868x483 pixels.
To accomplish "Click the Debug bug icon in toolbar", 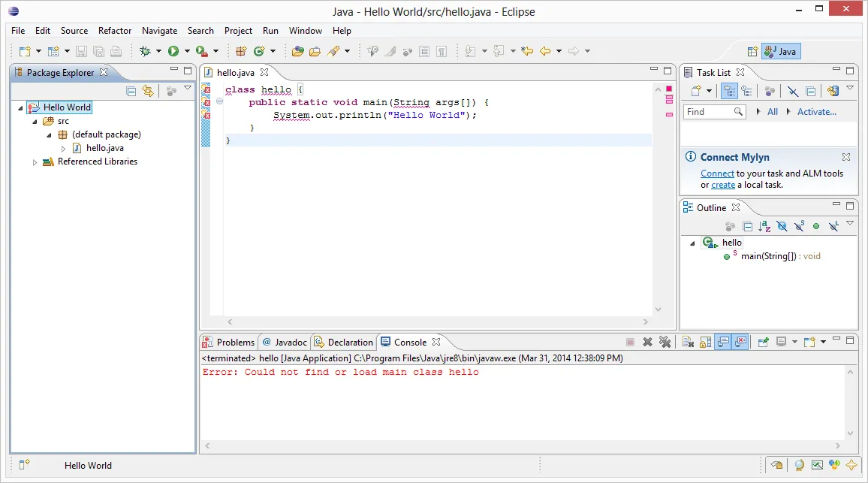I will pyautogui.click(x=146, y=51).
